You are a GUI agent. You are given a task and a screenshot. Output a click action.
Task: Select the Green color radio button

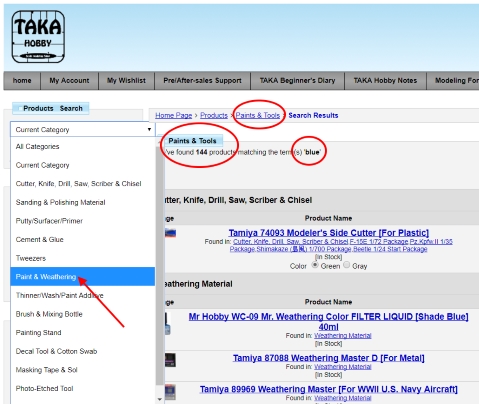pyautogui.click(x=315, y=265)
